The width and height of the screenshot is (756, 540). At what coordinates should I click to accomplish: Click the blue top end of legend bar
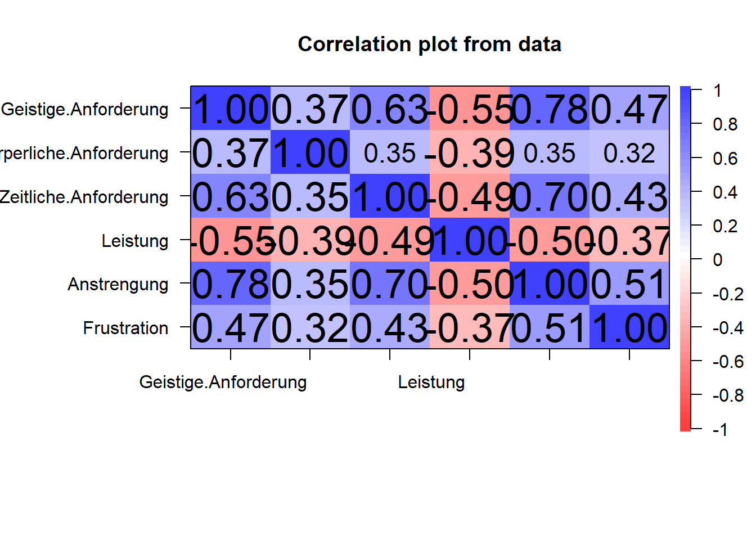(x=685, y=92)
